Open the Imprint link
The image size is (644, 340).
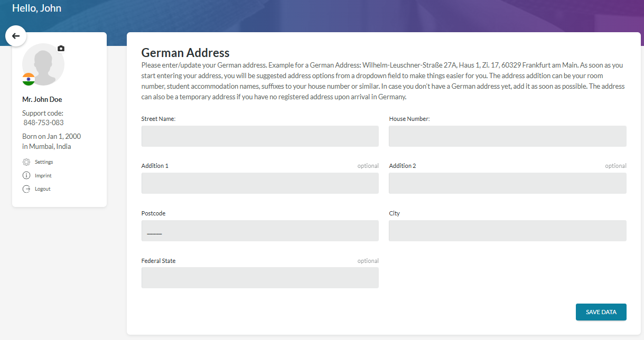[x=43, y=175]
